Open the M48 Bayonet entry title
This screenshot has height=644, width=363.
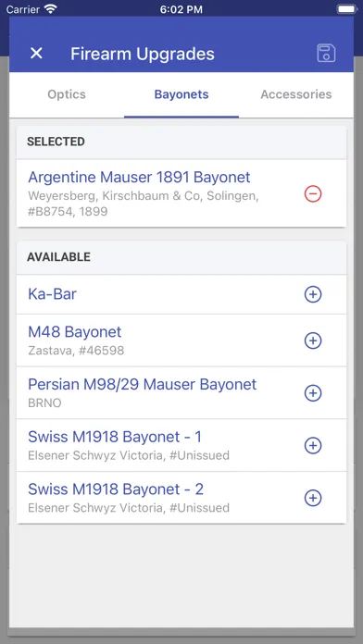click(x=74, y=332)
